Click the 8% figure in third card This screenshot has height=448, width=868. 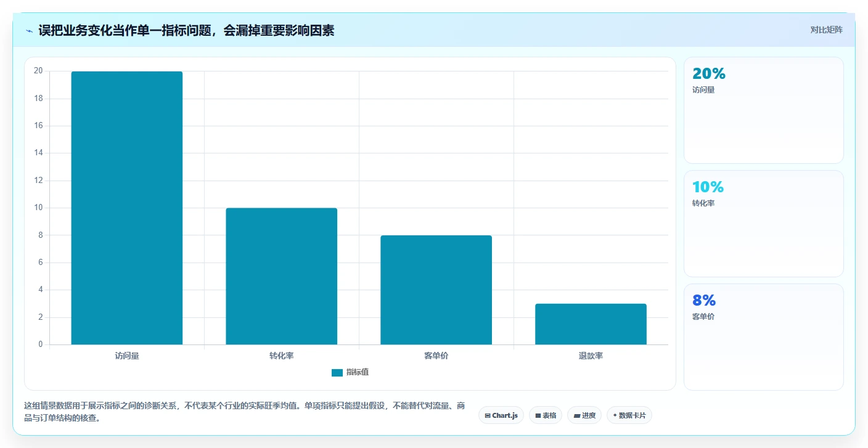(704, 300)
